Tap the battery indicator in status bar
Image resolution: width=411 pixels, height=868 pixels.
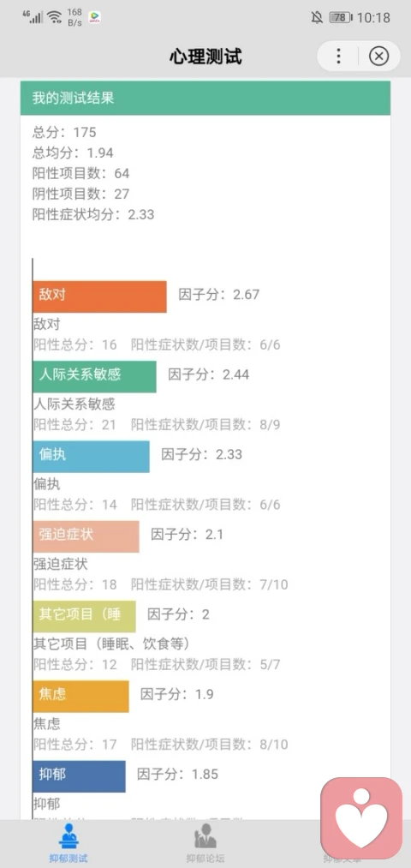coord(341,17)
